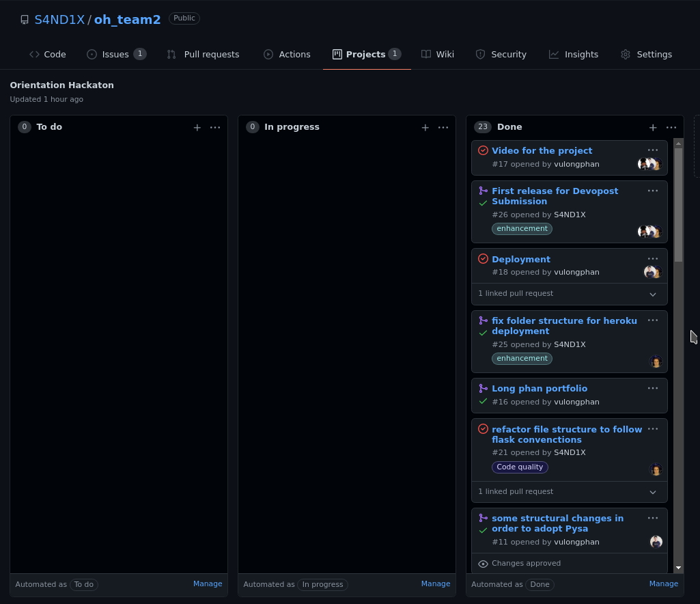Image resolution: width=700 pixels, height=604 pixels.
Task: Open 'Video for the project' card
Action: [x=542, y=151]
